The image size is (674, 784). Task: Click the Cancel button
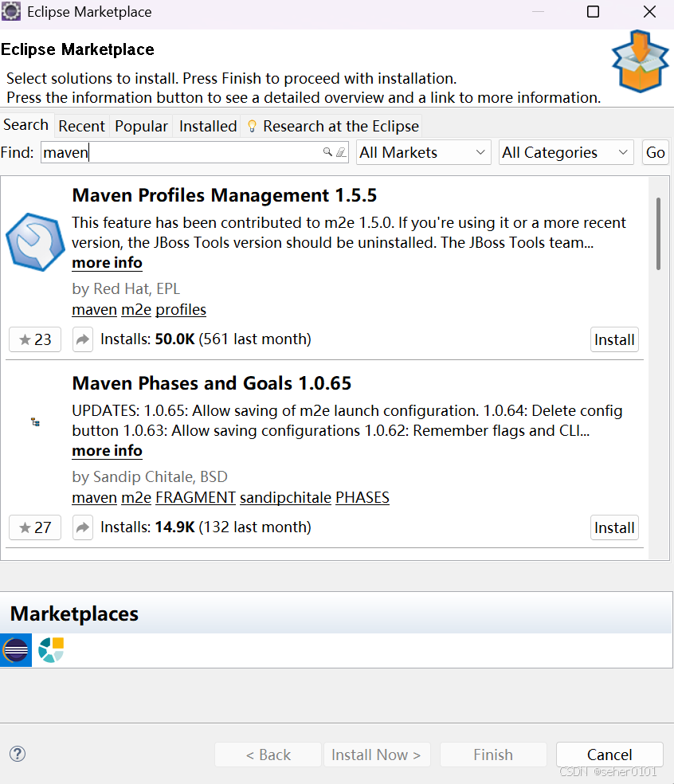609,755
